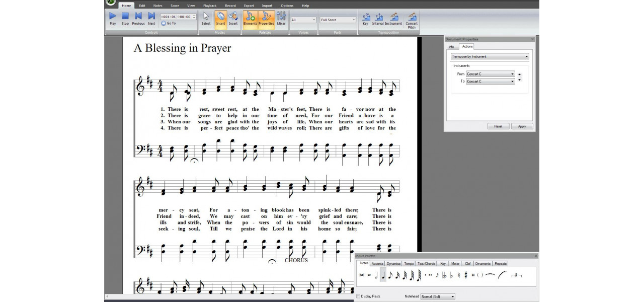Open the Edit ribbon tab
The image size is (644, 302).
(x=142, y=6)
